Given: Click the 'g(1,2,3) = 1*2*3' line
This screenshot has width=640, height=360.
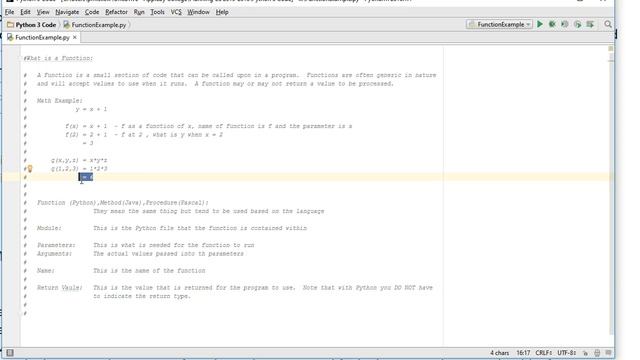Looking at the screenshot, I should coord(79,169).
